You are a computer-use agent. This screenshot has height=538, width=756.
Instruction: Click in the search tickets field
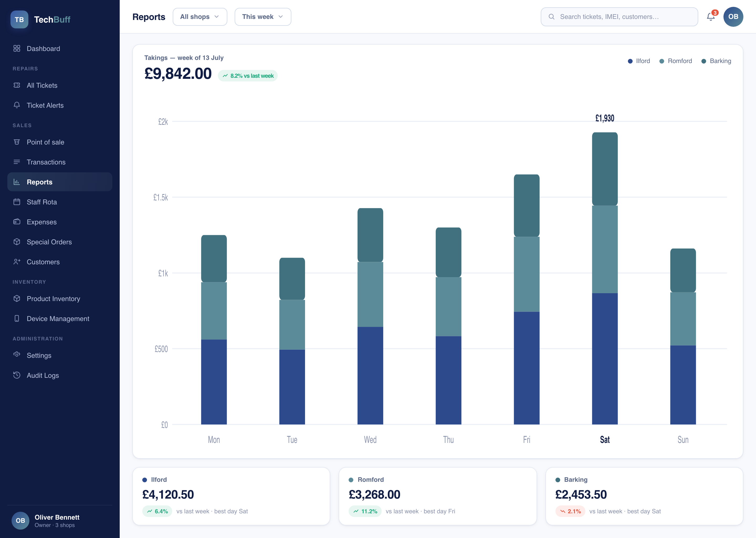coord(619,17)
